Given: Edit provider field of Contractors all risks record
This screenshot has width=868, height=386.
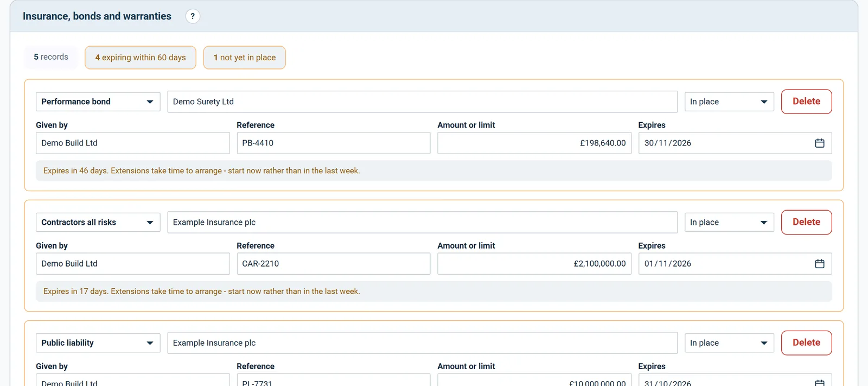Looking at the screenshot, I should (x=423, y=222).
